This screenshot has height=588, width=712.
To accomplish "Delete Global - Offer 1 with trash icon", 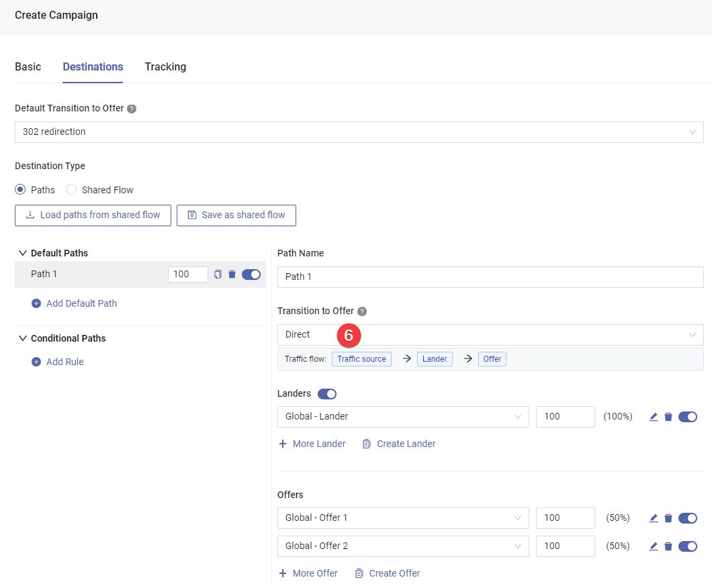I will point(668,518).
